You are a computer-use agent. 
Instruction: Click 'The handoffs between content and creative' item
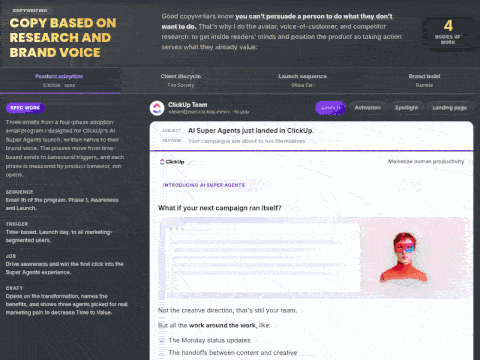pos(233,353)
